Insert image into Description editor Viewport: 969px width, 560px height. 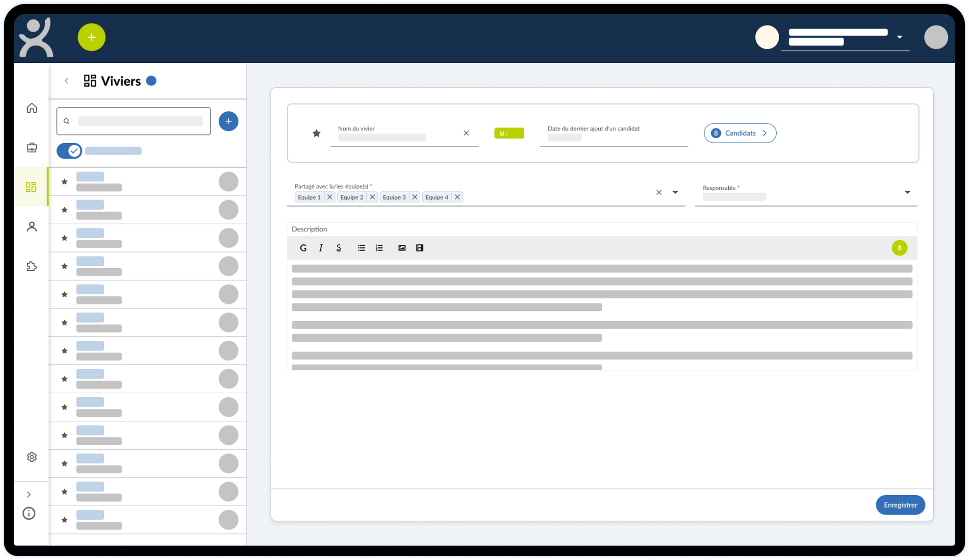point(402,248)
